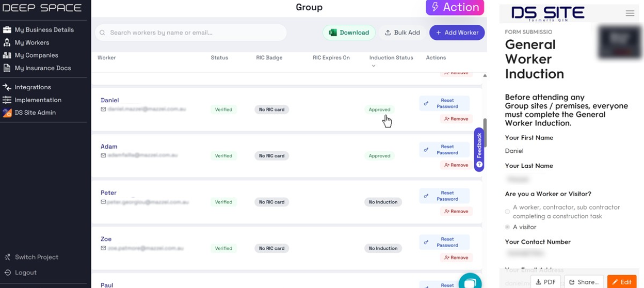Click RIC Expires On column header
Viewport: 644px width, 288px height.
coord(331,58)
